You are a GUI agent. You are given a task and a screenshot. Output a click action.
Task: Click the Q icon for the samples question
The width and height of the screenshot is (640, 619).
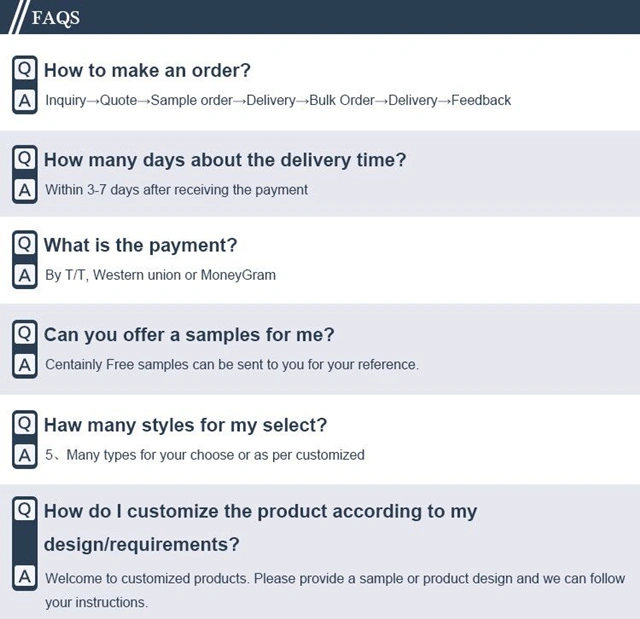pyautogui.click(x=24, y=334)
